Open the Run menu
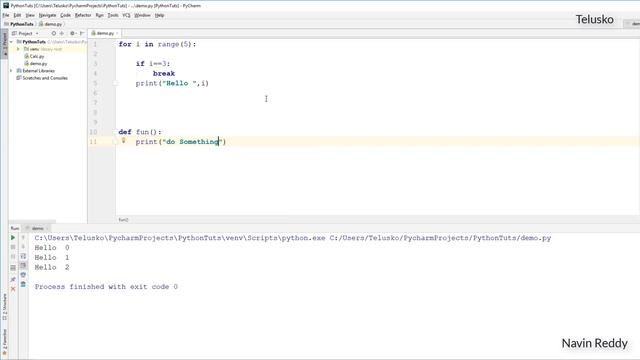This screenshot has height=360, width=640. [100, 15]
